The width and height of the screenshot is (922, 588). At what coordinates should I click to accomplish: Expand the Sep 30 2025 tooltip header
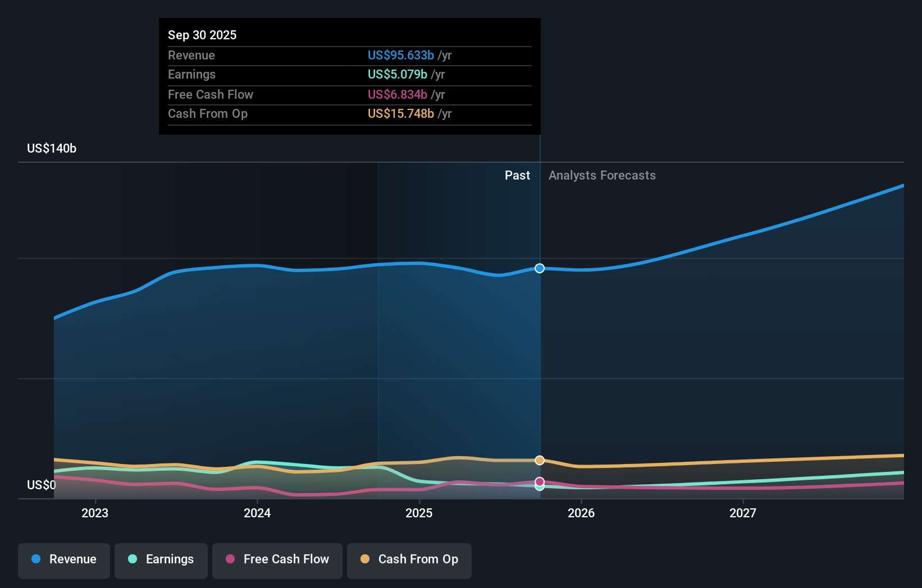pos(202,35)
